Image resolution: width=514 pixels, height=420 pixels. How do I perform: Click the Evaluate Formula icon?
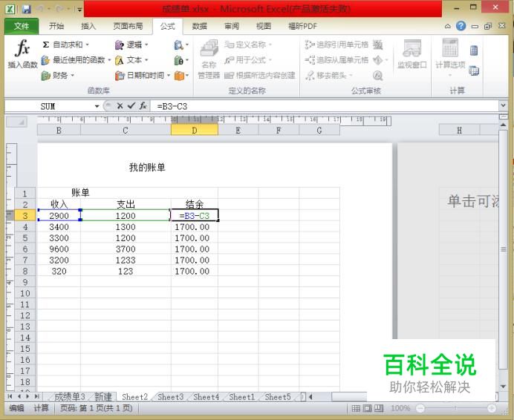coord(377,76)
